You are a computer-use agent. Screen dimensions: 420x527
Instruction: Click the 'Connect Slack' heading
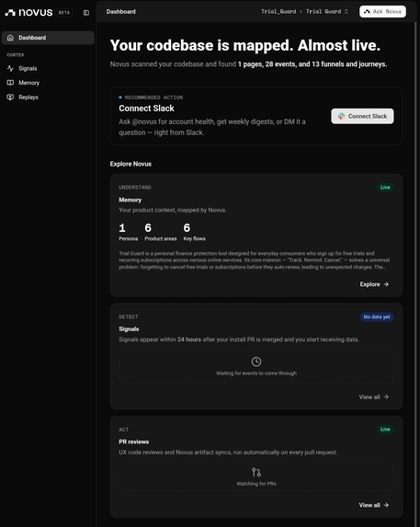pyautogui.click(x=146, y=109)
